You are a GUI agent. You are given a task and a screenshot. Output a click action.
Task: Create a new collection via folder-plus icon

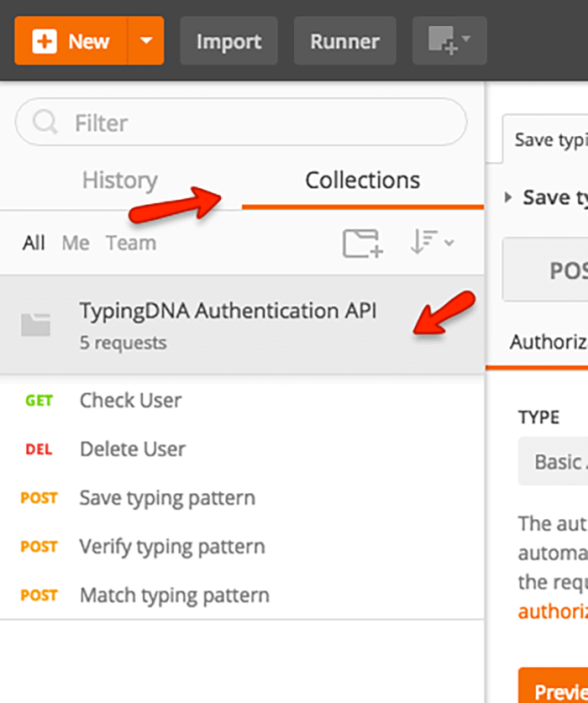(362, 244)
